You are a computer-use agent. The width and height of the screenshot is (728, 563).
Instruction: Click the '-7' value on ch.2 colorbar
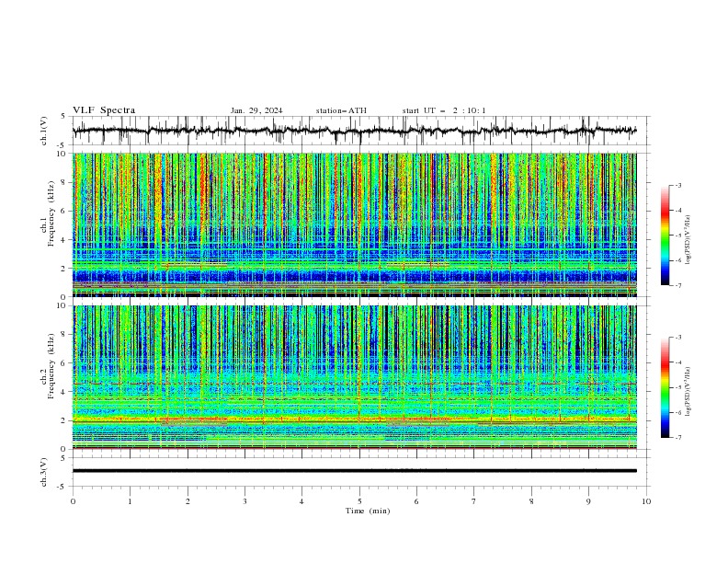point(677,437)
